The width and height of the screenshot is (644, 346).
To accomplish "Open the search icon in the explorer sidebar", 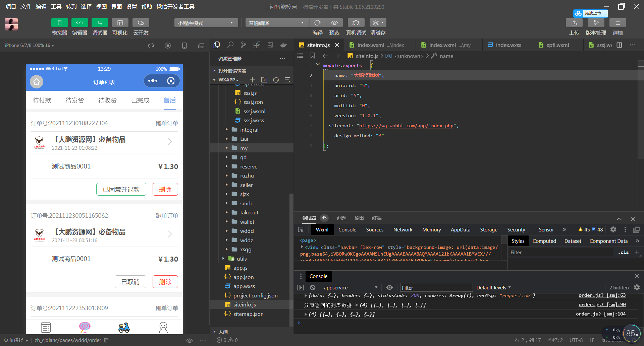I will (x=230, y=45).
